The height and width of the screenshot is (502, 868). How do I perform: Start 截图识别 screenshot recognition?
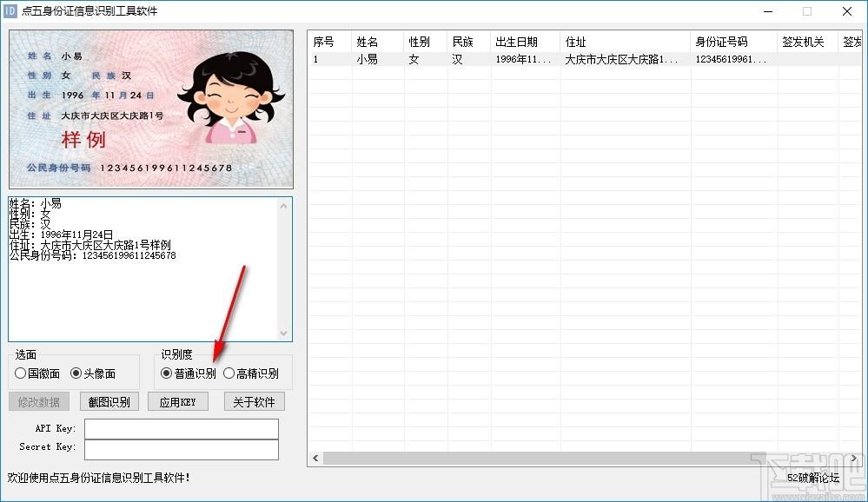[x=109, y=402]
